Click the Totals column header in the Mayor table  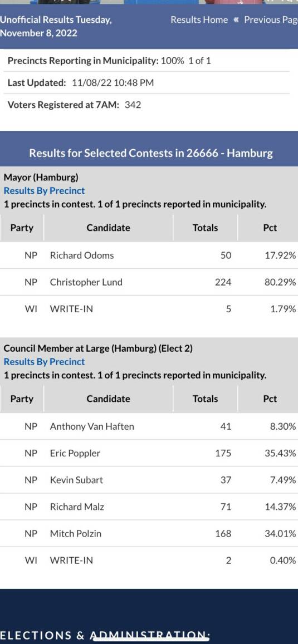(205, 228)
